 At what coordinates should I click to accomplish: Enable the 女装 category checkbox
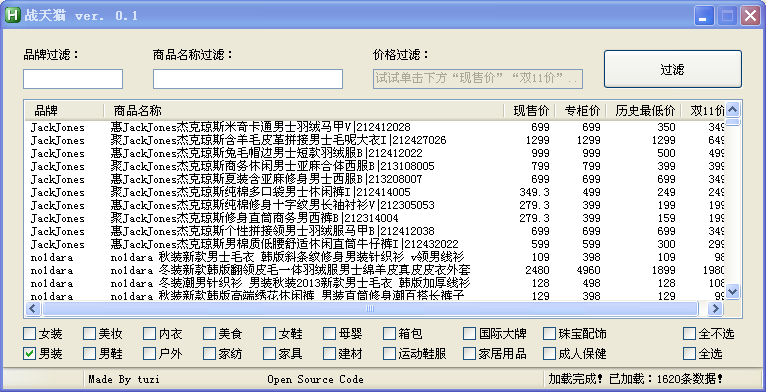pyautogui.click(x=30, y=334)
